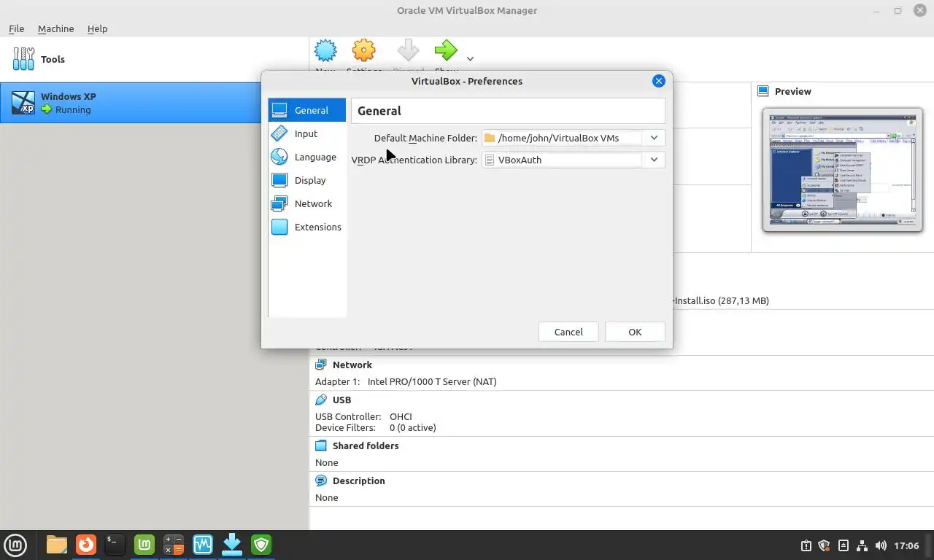Open the Help menu
The width and height of the screenshot is (934, 560).
tap(97, 28)
